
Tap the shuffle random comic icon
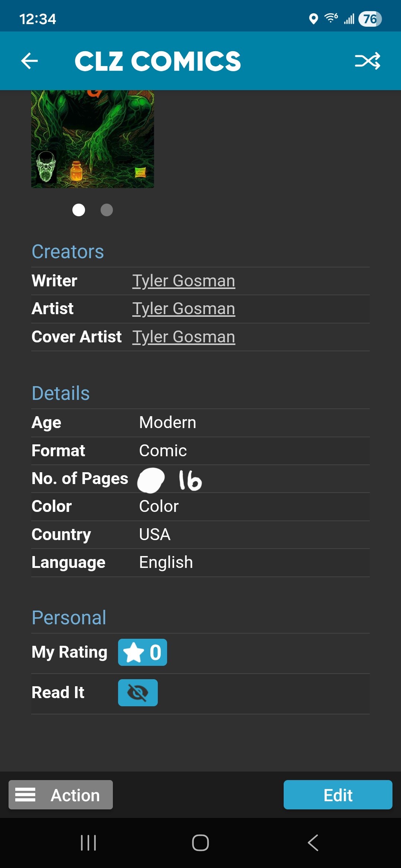coord(367,61)
